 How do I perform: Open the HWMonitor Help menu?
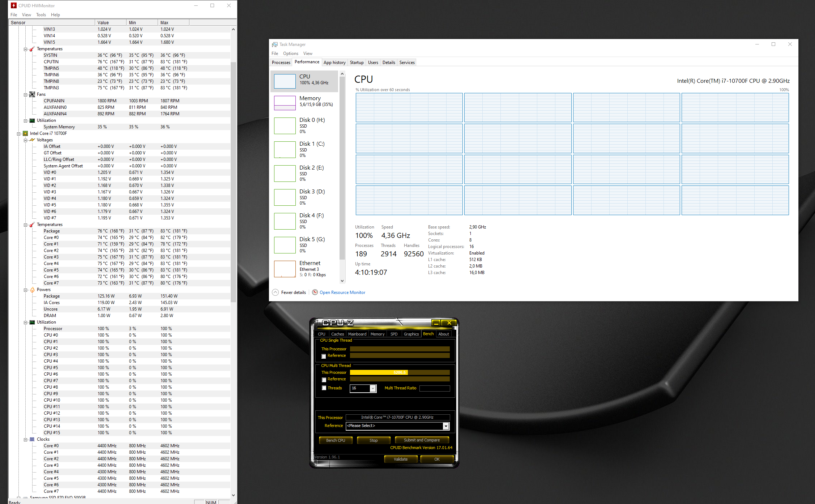[55, 15]
